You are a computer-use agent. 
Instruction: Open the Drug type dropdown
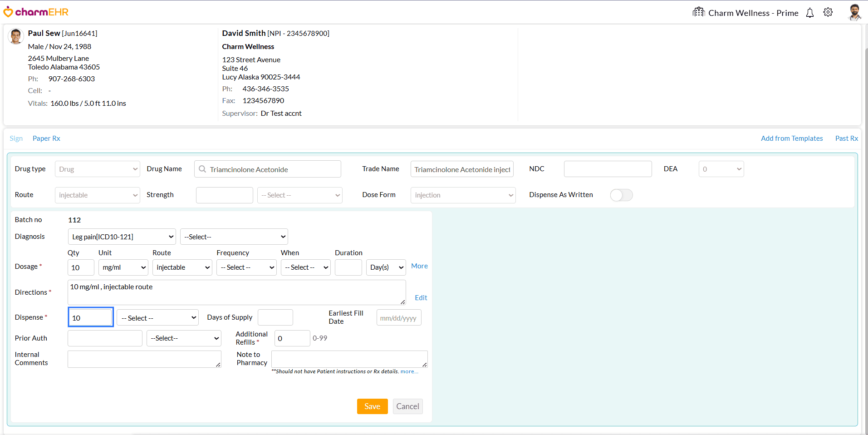[98, 169]
